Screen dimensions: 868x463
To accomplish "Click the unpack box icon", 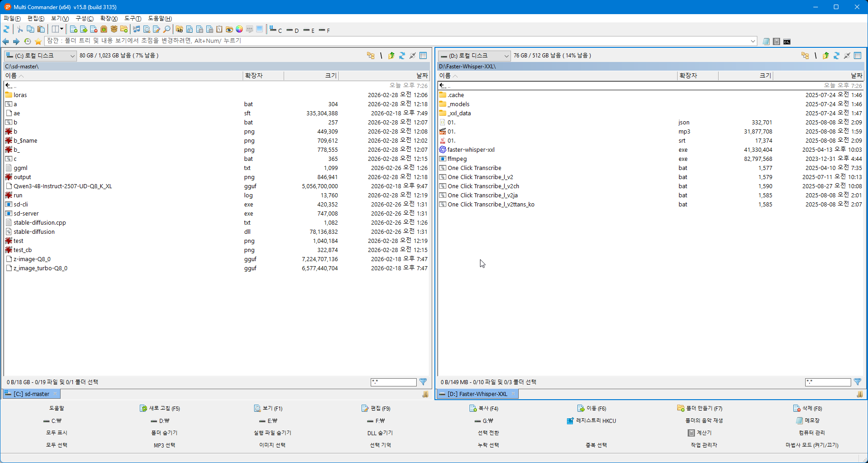I will [x=114, y=29].
